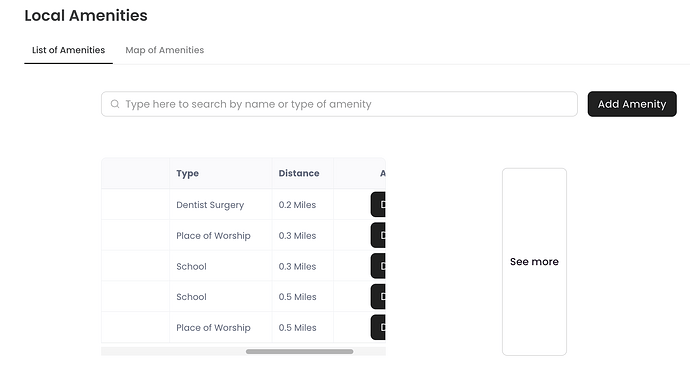
Task: Click the action button in the 0.5 Miles Place of Worship row
Action: click(x=378, y=327)
